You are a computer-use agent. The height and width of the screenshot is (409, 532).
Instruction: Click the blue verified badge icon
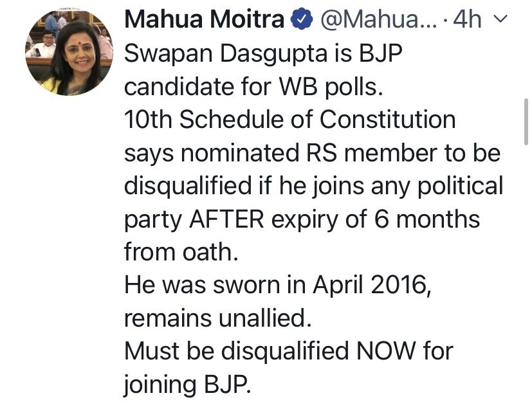coord(299,21)
